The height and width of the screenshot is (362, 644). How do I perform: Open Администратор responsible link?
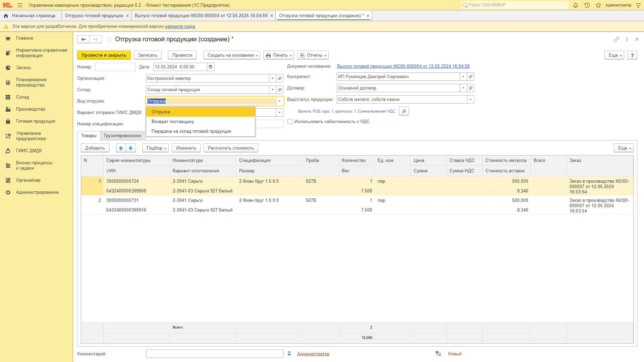(x=313, y=354)
